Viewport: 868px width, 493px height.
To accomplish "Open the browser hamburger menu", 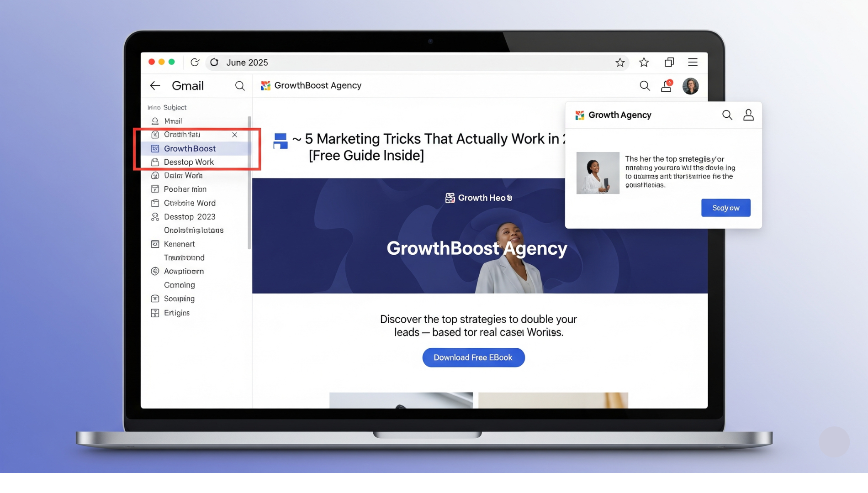I will pos(693,62).
